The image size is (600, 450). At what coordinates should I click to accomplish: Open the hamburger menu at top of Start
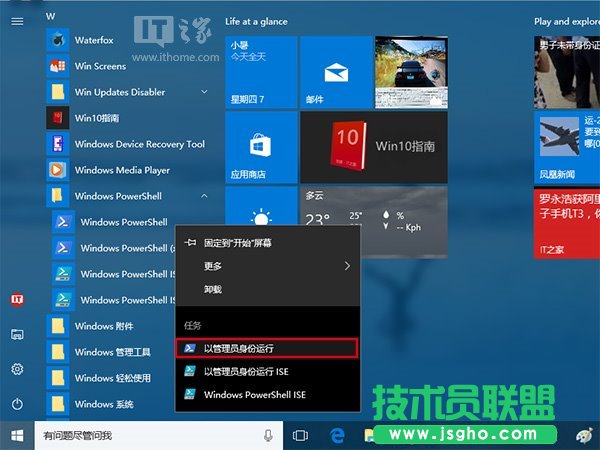tap(17, 21)
